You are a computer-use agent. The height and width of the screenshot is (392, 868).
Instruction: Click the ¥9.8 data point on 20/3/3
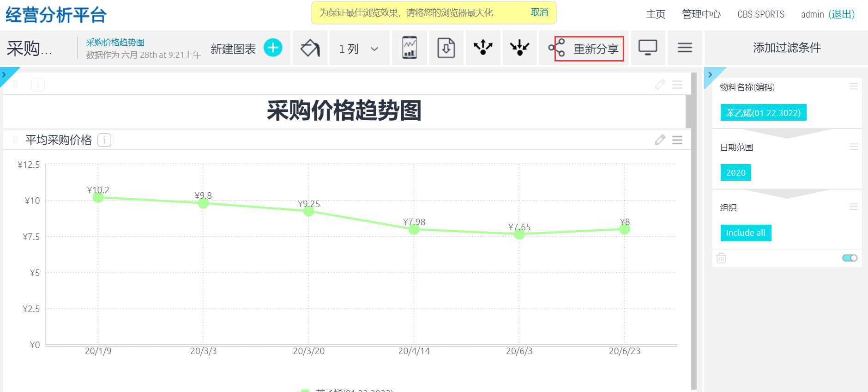(203, 203)
